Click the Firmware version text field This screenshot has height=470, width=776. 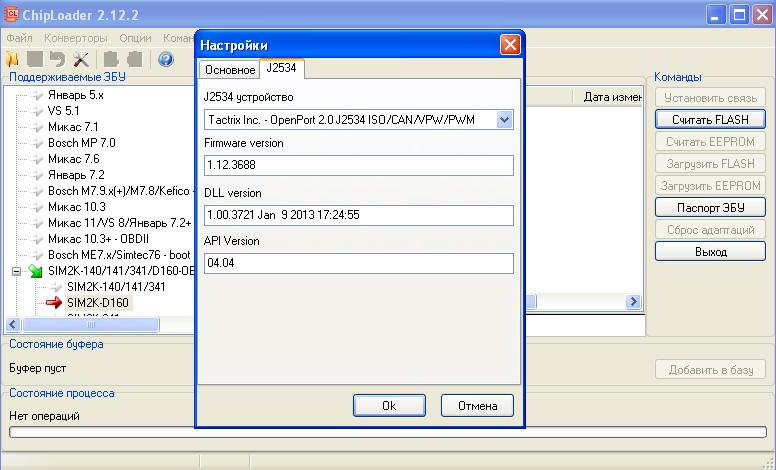point(357,165)
